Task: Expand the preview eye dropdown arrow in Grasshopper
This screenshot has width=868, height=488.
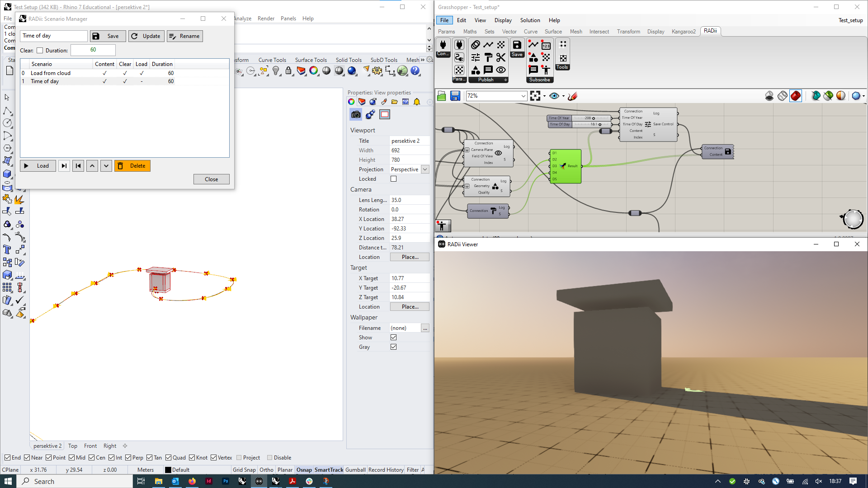Action: [563, 96]
